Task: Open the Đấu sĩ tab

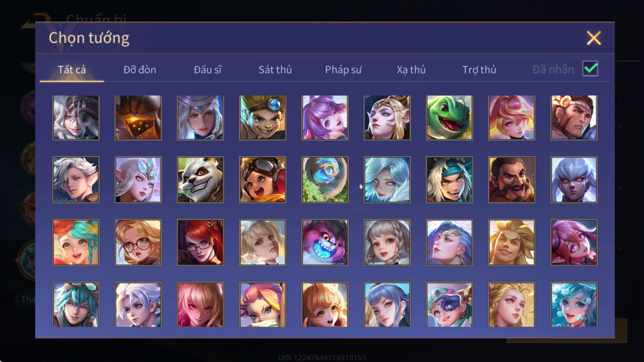Action: tap(208, 70)
